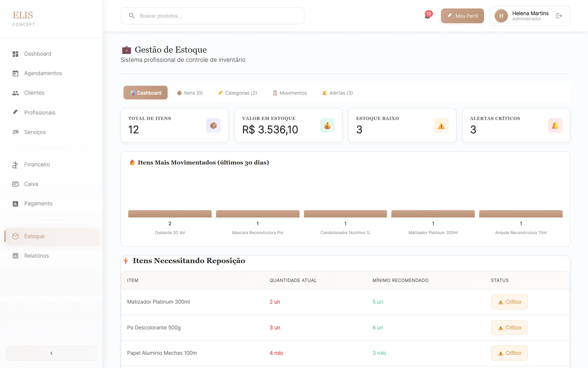Image resolution: width=588 pixels, height=368 pixels.
Task: Click Crítico badge for Po Descolorante 500g
Action: (x=509, y=328)
